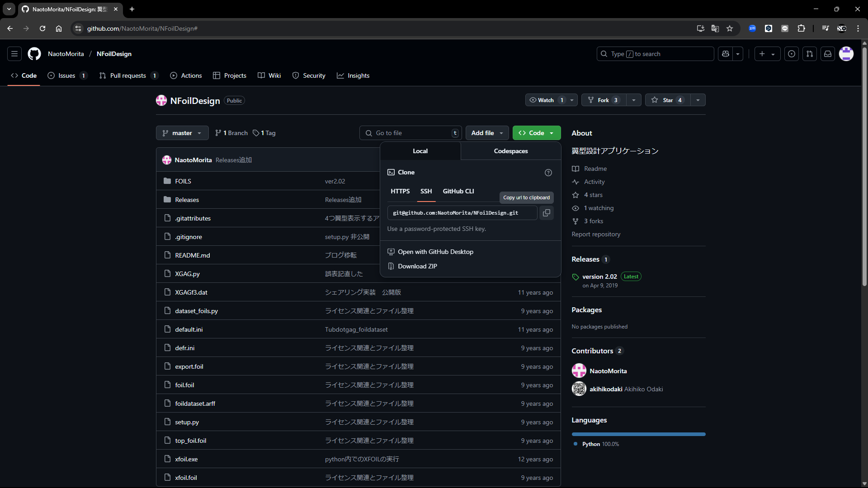
Task: Click the clone help question mark icon
Action: [x=548, y=173]
